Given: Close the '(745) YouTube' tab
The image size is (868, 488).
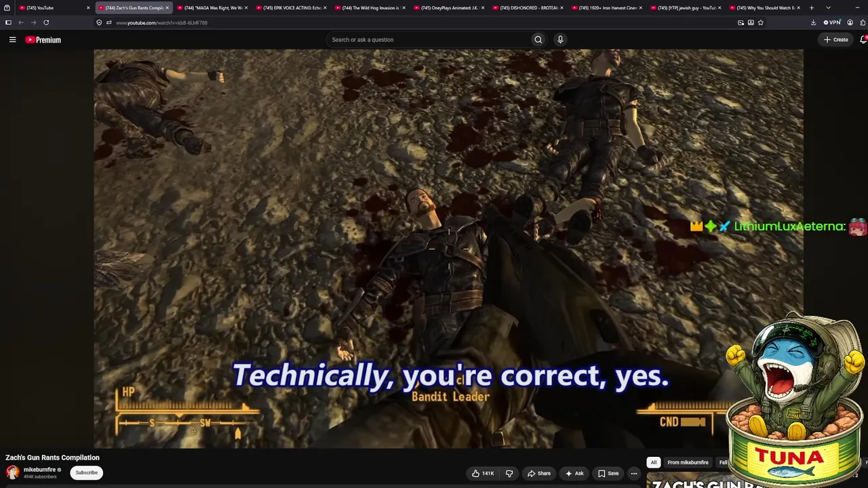Looking at the screenshot, I should pos(88,8).
